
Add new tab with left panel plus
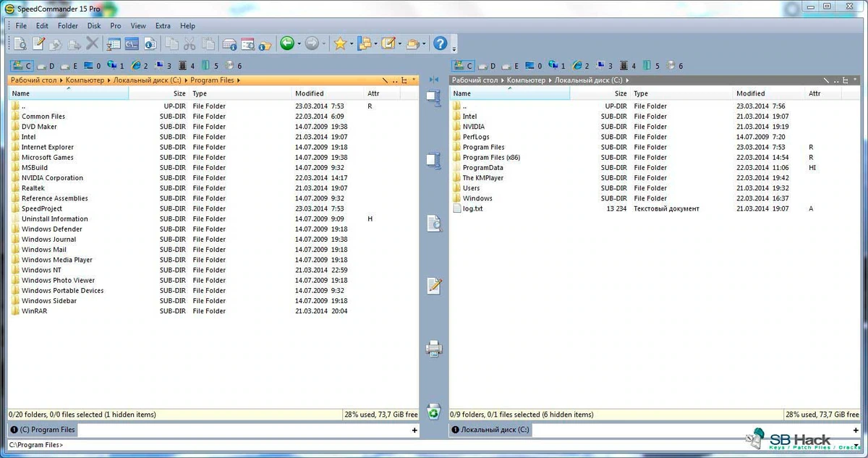[414, 430]
